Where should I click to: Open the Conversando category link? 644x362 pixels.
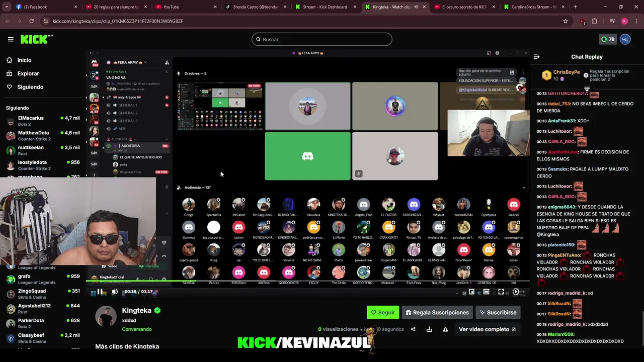136,329
